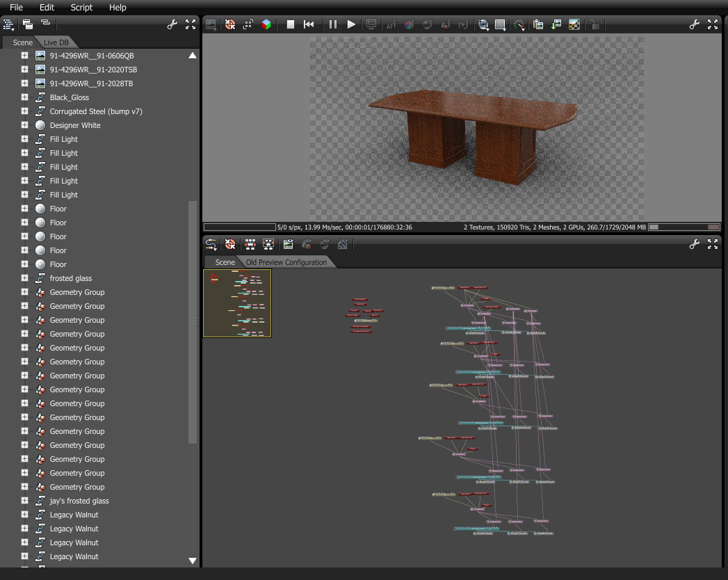Select the object picker tool

pos(445,24)
